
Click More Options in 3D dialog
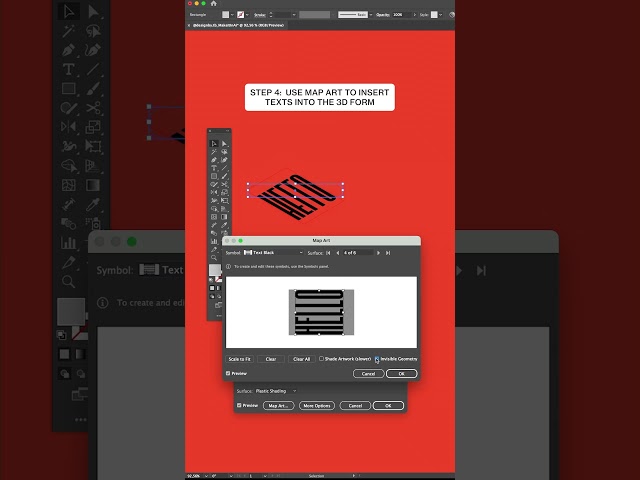tap(317, 406)
